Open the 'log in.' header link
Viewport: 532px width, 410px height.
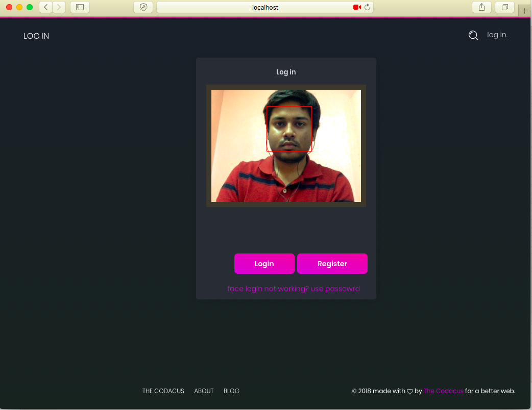click(497, 35)
